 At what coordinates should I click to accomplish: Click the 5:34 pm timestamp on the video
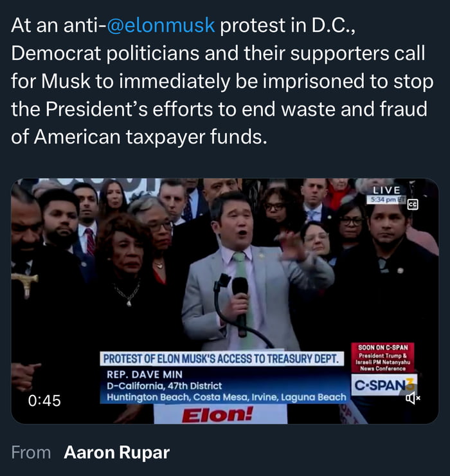click(x=381, y=200)
